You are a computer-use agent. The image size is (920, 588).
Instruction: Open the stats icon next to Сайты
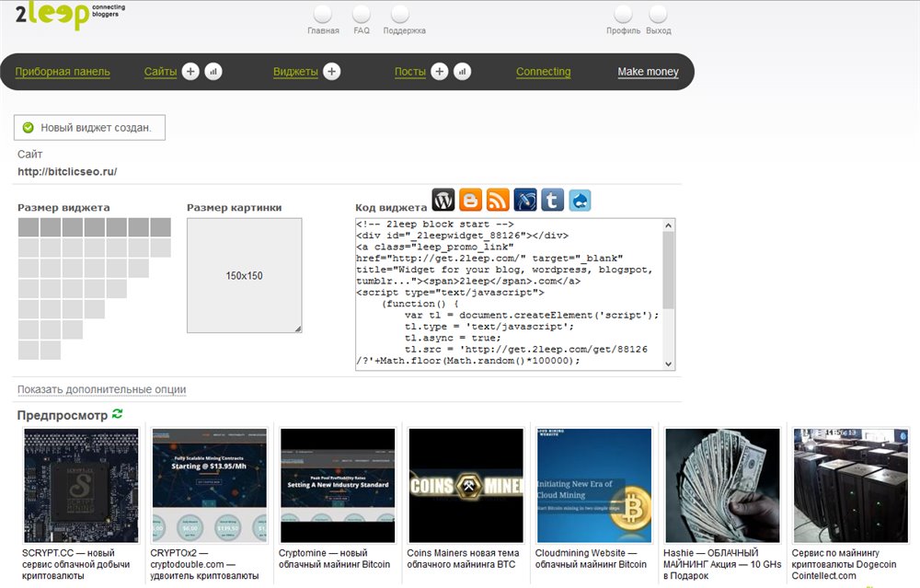pos(213,72)
